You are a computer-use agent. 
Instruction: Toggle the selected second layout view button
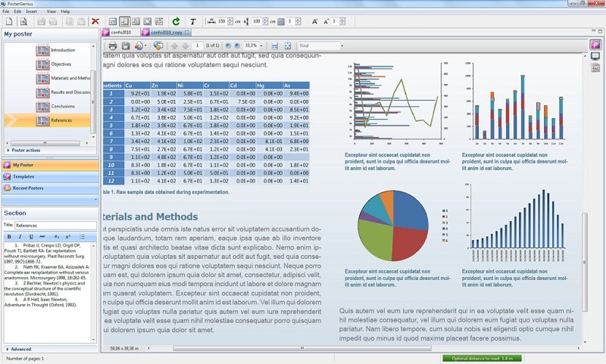tap(124, 22)
